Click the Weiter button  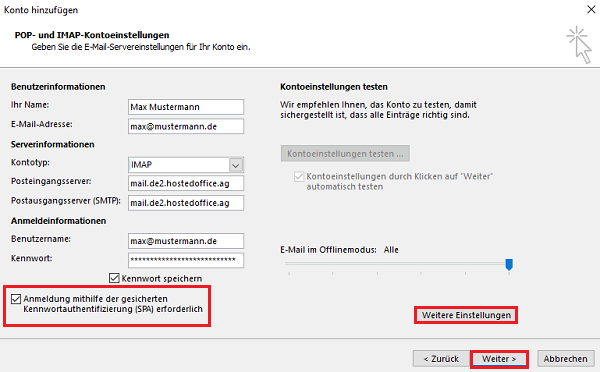[499, 359]
